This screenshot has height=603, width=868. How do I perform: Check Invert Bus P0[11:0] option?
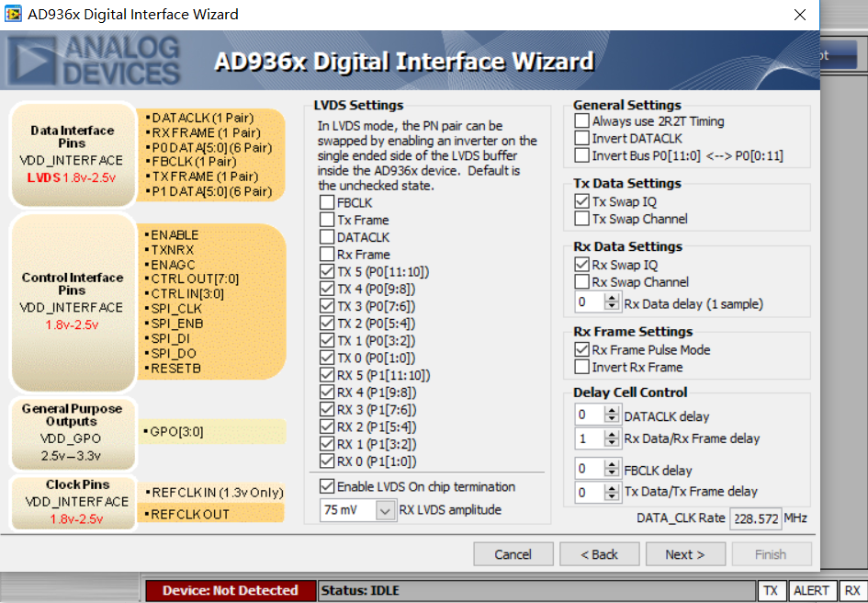[581, 155]
